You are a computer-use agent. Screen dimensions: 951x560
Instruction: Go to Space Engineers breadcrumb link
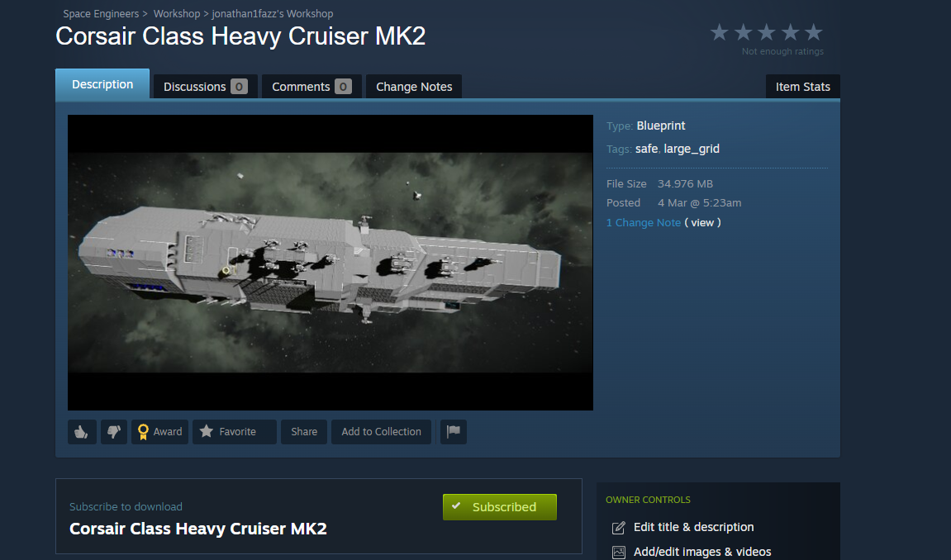point(101,13)
